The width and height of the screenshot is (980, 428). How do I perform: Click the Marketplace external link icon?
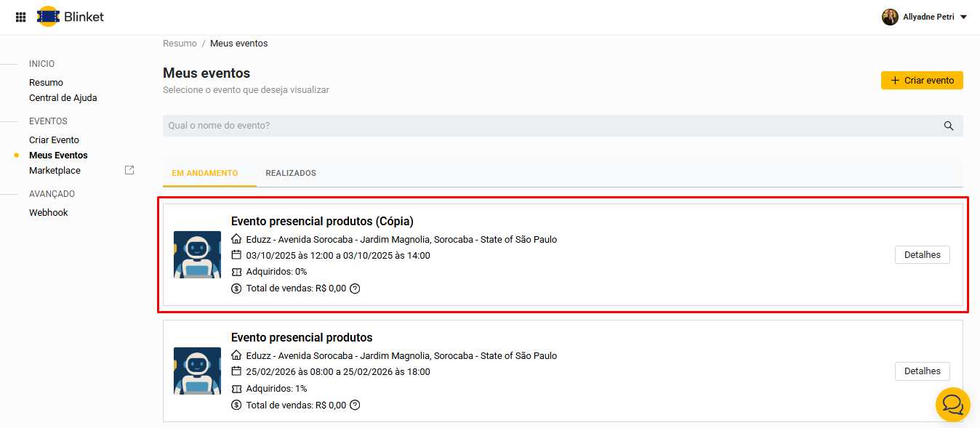click(129, 170)
